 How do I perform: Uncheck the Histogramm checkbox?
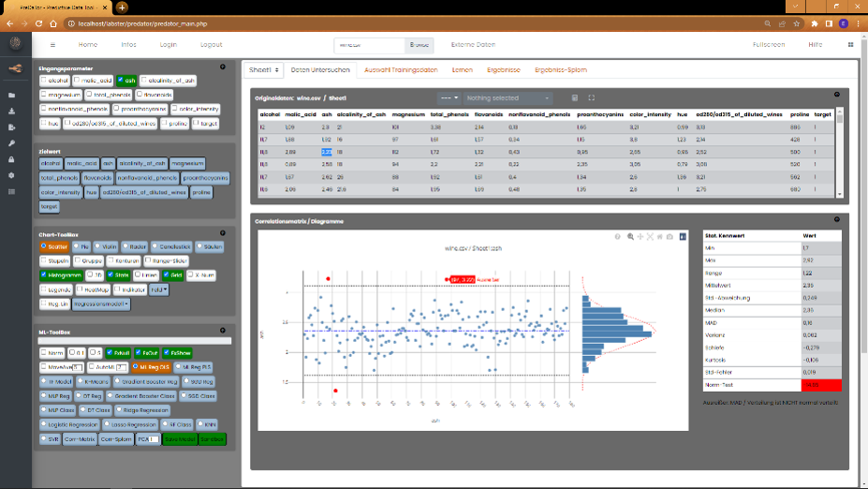click(x=45, y=275)
